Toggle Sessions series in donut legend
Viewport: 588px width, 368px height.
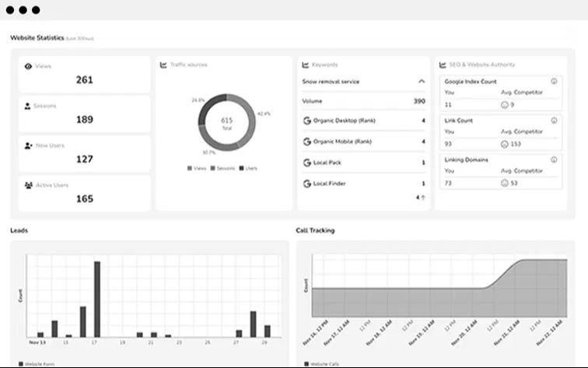[221, 168]
